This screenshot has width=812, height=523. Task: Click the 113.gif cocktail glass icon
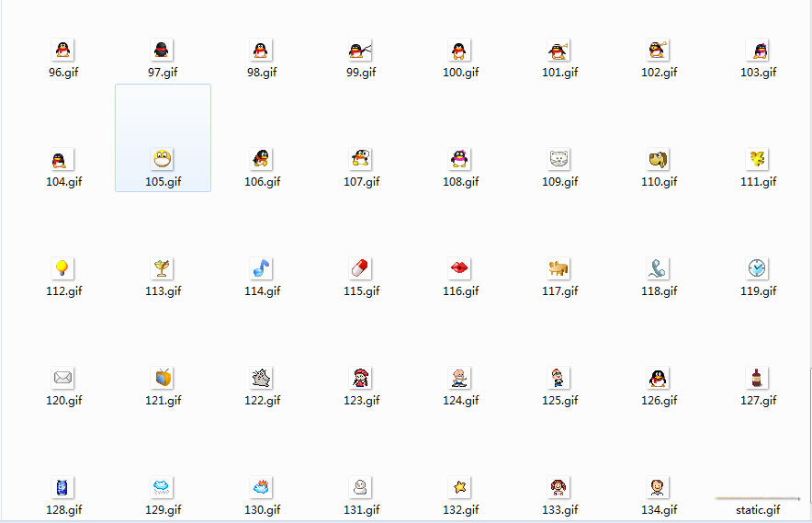(162, 268)
